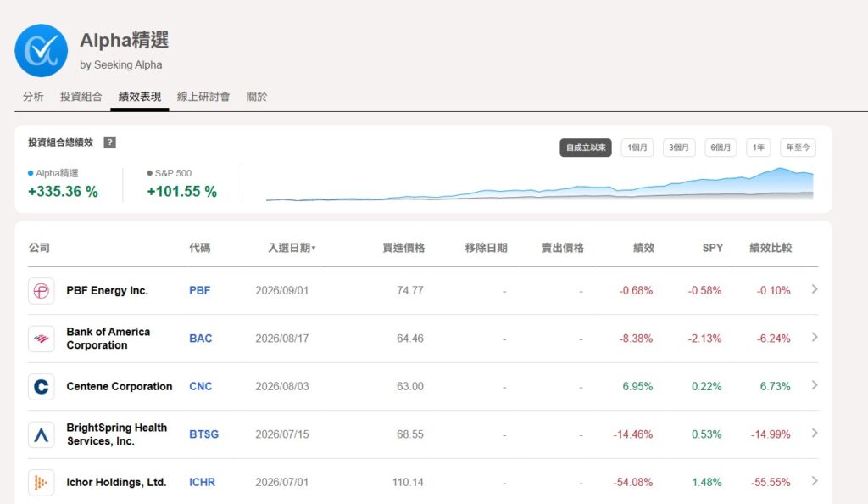The height and width of the screenshot is (504, 868).
Task: Click the Ichor Holdings logo
Action: [x=41, y=483]
